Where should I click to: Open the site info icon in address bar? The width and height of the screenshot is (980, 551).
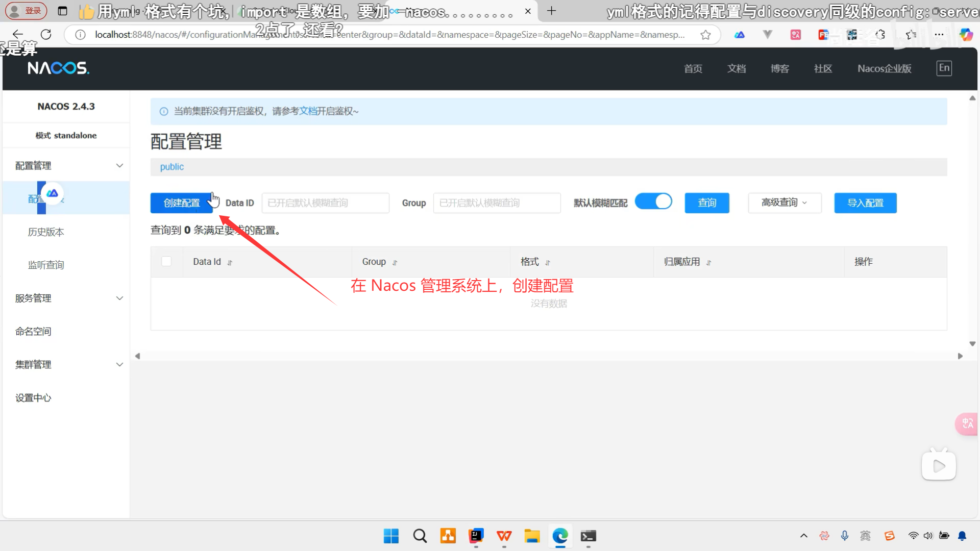80,34
